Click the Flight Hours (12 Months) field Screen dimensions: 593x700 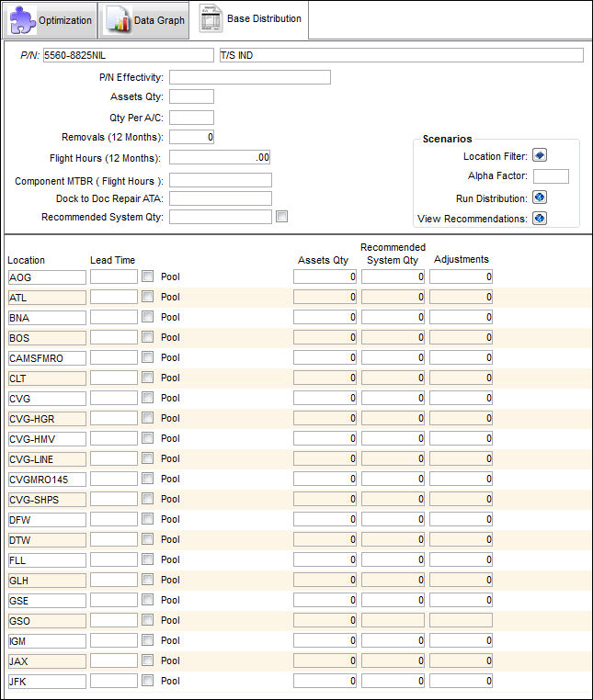[x=220, y=157]
